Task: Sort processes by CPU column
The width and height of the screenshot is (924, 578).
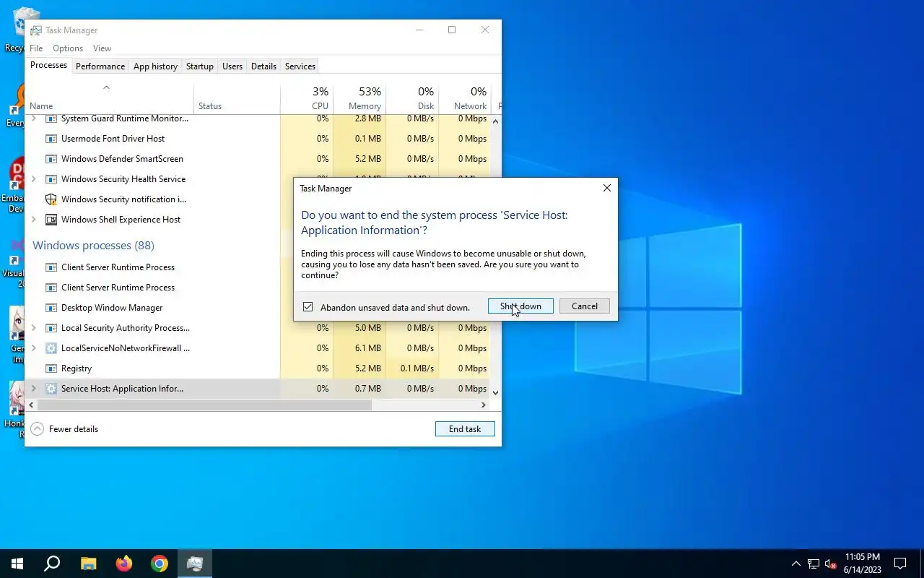Action: (x=307, y=100)
